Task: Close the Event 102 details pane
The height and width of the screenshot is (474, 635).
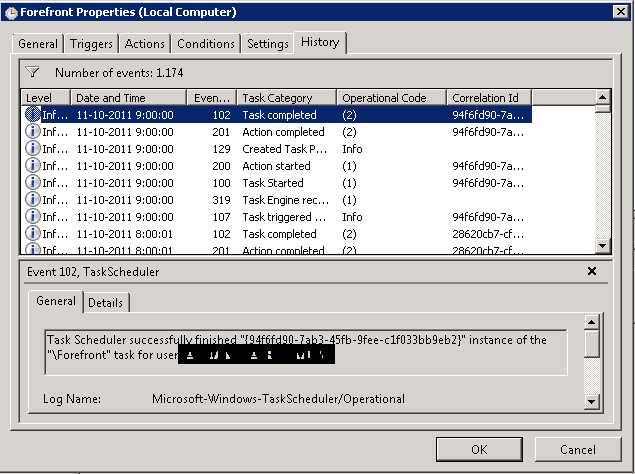Action: [592, 271]
